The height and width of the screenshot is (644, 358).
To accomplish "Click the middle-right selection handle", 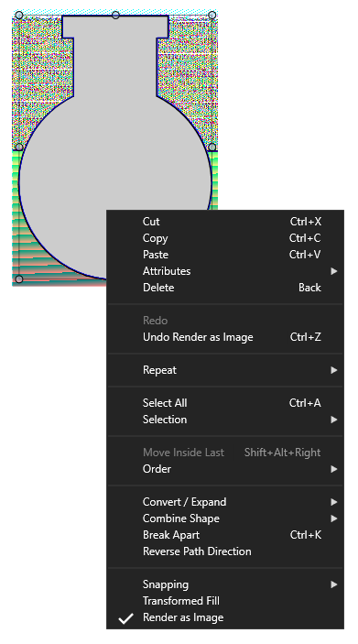I will (212, 147).
